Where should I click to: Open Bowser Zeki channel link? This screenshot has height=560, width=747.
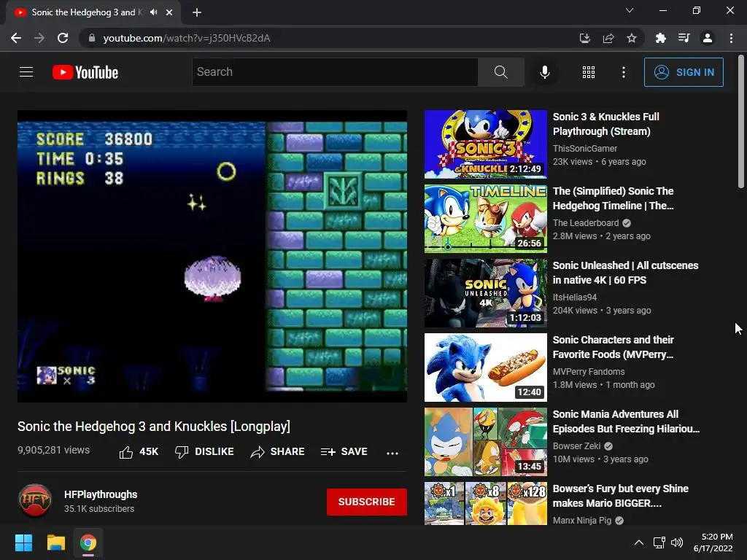[576, 446]
